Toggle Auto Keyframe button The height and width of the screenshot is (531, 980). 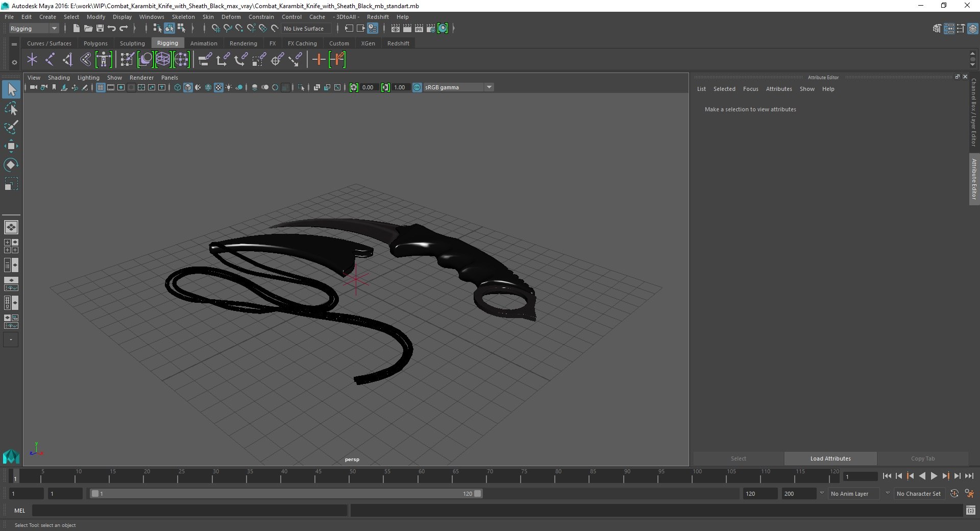pos(954,494)
